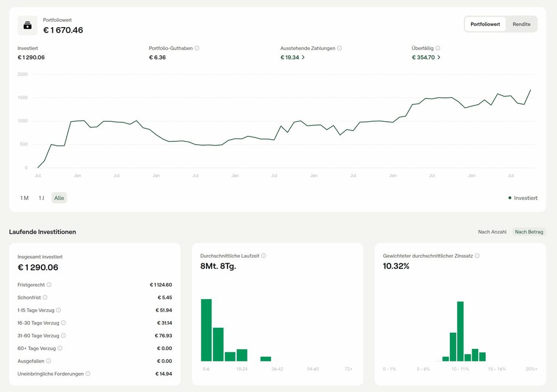Select the Alle time range

[x=59, y=198]
